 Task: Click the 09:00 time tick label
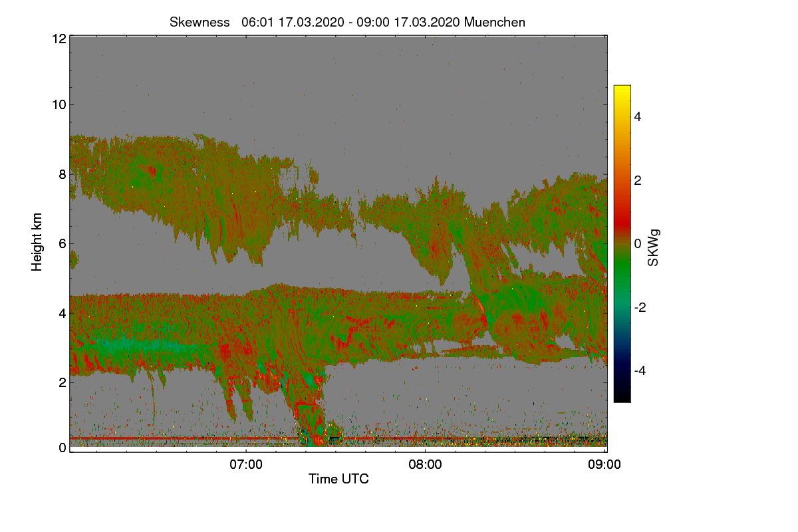tap(604, 465)
